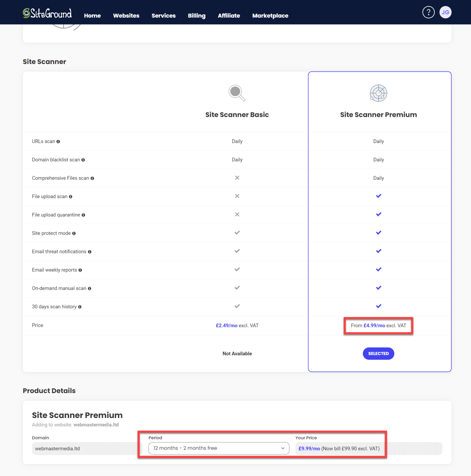Show info for Comprehensive Files scan
Viewport: 471px width, 476px height.
tap(92, 178)
